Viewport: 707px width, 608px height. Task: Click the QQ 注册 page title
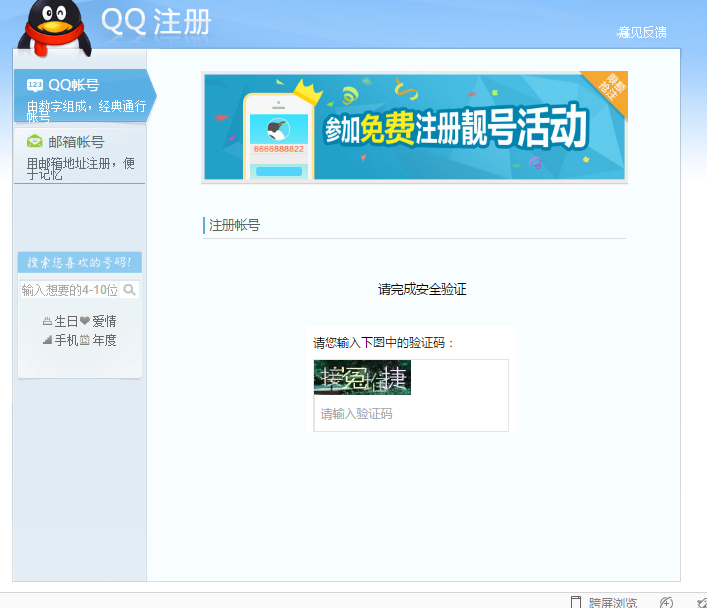(156, 21)
